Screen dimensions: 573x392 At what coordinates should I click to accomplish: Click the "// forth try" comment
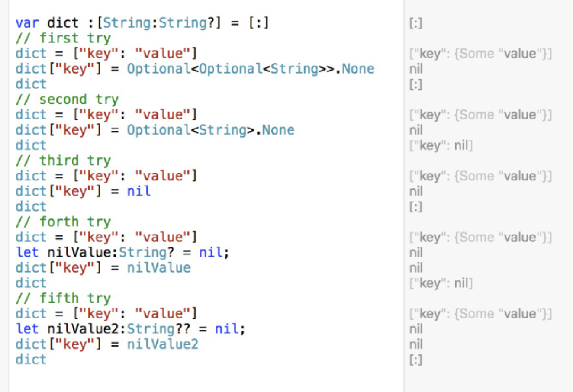point(63,222)
